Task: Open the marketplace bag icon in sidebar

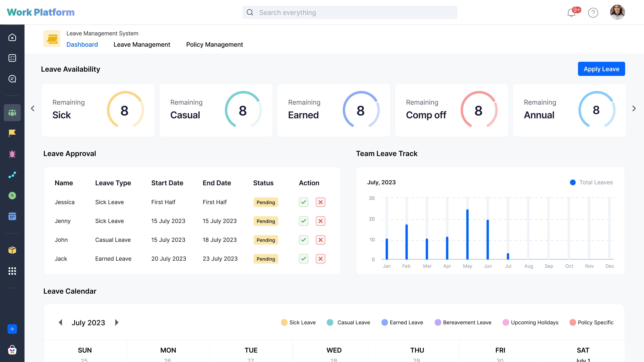Action: click(12, 350)
